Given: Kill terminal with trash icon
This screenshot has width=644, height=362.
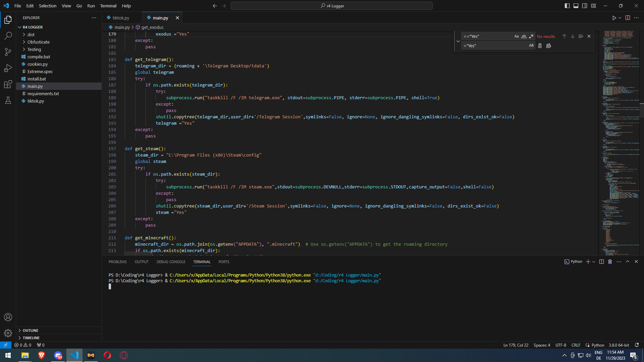Looking at the screenshot, I should tap(610, 262).
